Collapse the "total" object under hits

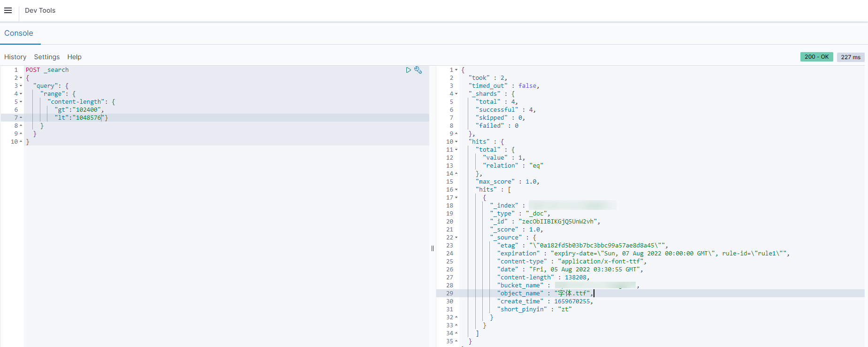tap(456, 150)
